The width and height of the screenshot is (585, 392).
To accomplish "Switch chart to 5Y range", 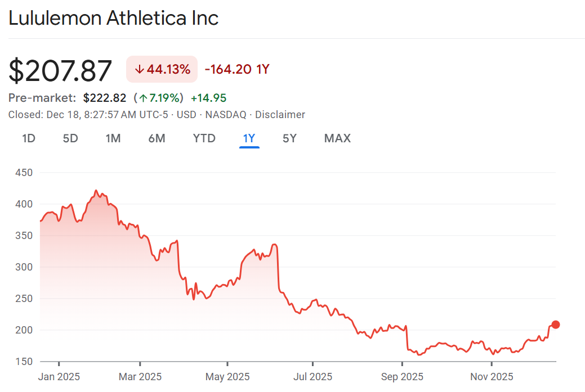I will coord(289,138).
